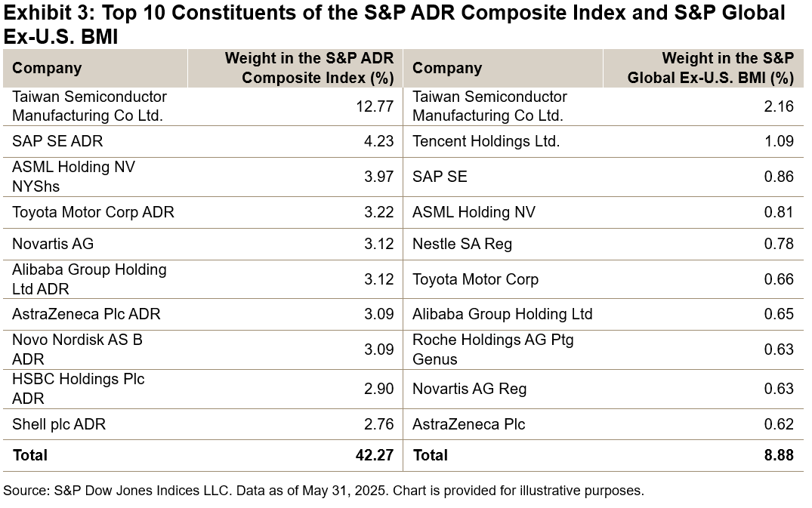Screen dimensions: 812x508
Task: Click the Toyota Motor Corp ADR cell
Action: [x=93, y=212]
